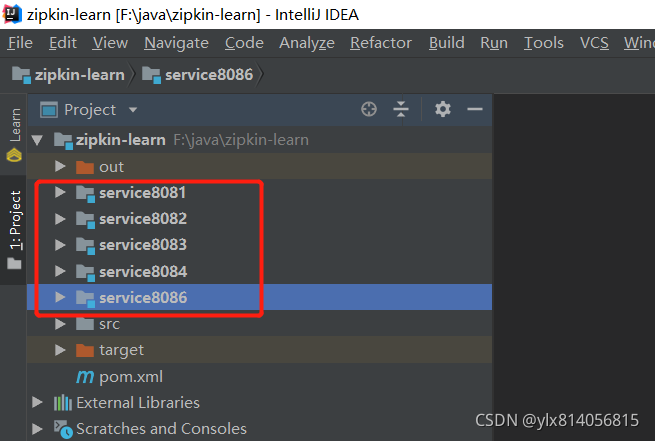Click zipkin-learn breadcrumb in navigation bar
The height and width of the screenshot is (441, 655).
click(69, 75)
